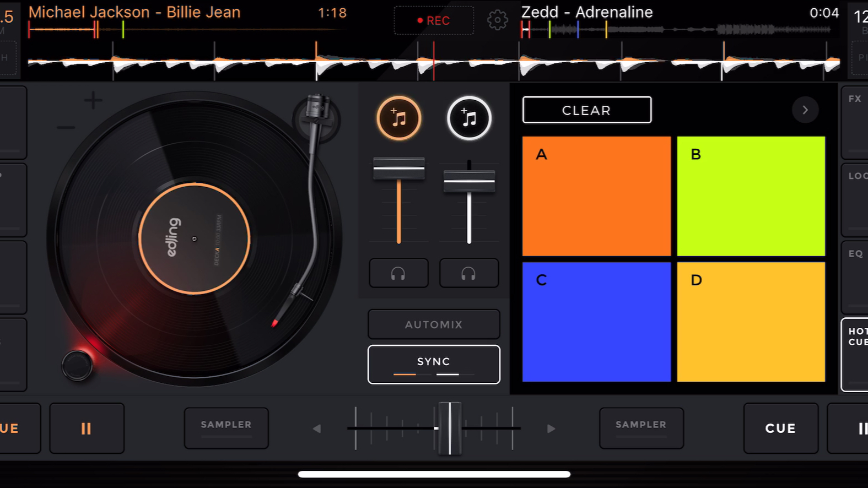Click the AUTOMIX button
This screenshot has width=868, height=488.
pos(434,324)
